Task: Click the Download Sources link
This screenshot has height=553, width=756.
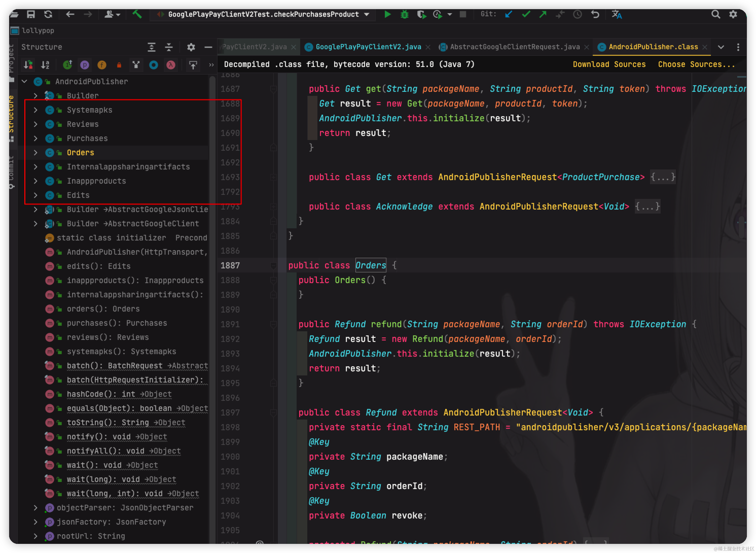Action: point(609,64)
